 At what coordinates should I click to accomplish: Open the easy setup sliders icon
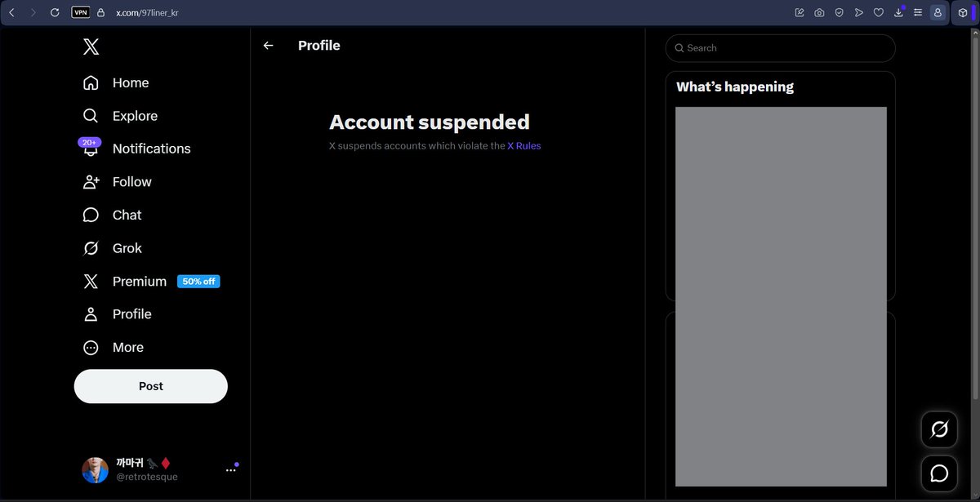click(x=918, y=12)
